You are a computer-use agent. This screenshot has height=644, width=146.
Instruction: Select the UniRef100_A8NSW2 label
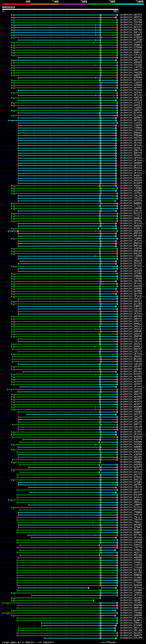pos(131,276)
